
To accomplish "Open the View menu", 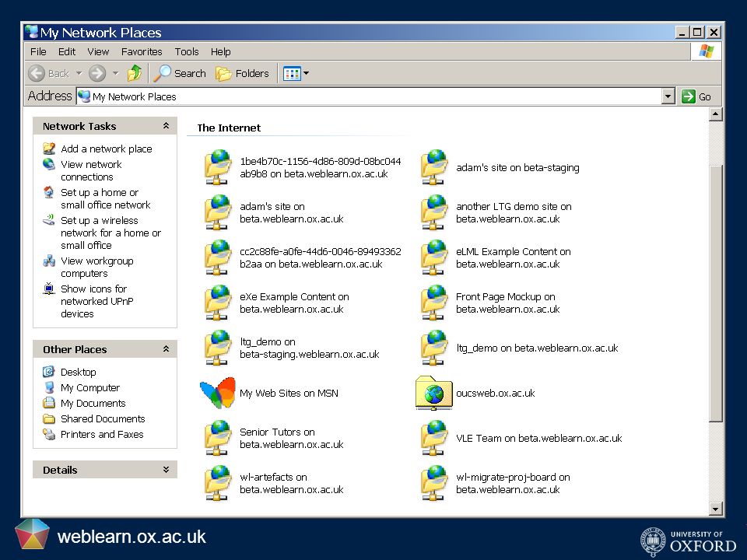I will tap(98, 51).
